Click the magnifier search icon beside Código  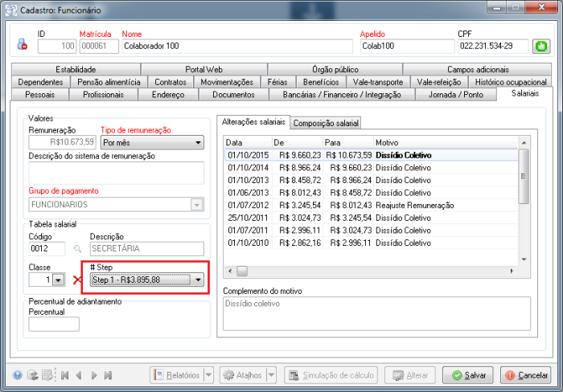coord(78,250)
